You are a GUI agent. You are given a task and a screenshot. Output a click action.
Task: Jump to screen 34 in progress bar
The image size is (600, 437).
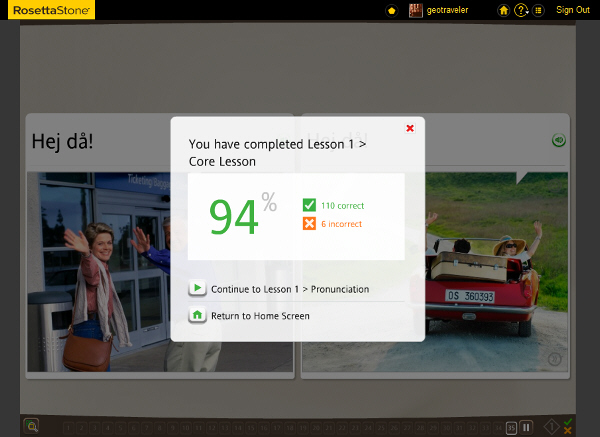click(498, 428)
